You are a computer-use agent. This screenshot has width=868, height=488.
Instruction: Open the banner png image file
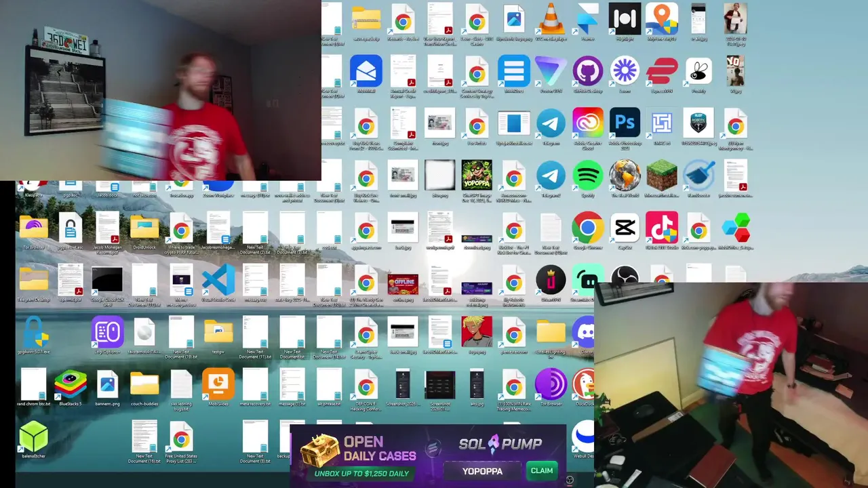pyautogui.click(x=107, y=385)
